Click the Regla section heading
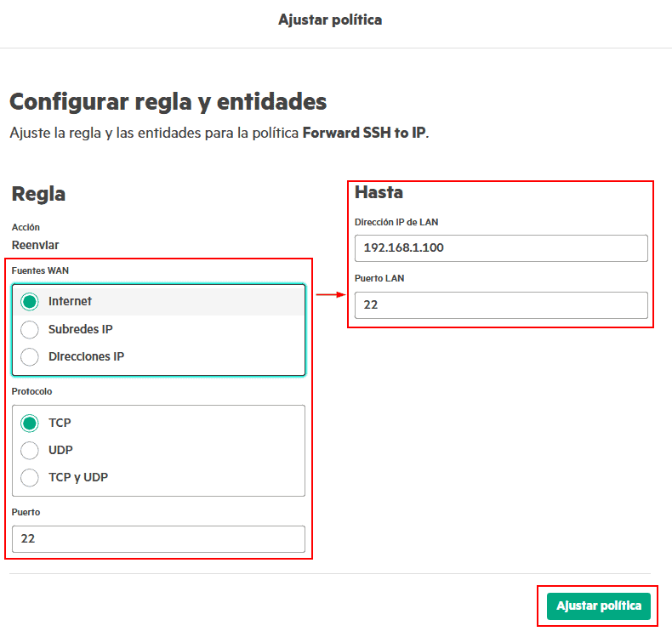 (38, 194)
